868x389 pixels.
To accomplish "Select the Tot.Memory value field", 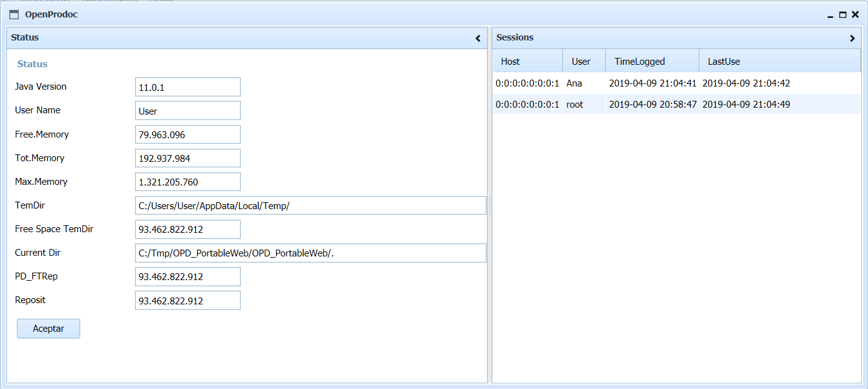I will coord(188,158).
